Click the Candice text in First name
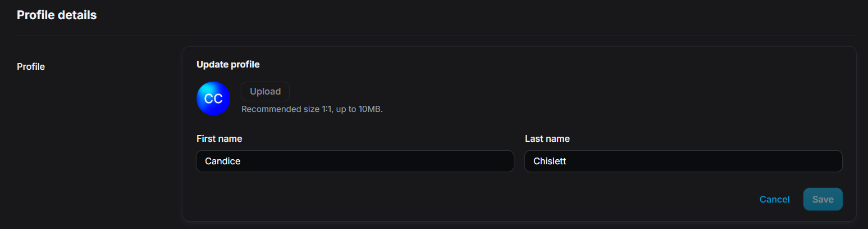This screenshot has height=229, width=868. click(x=223, y=161)
